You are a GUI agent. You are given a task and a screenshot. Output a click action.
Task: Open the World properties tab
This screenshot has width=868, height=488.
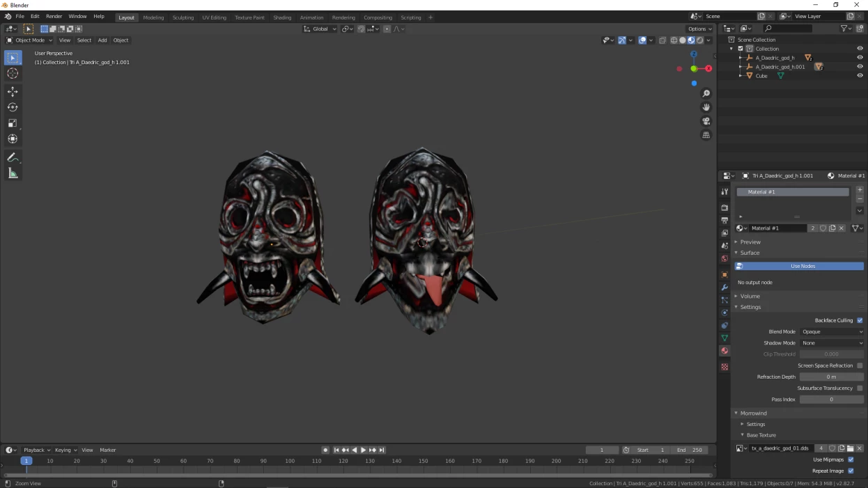pos(724,259)
